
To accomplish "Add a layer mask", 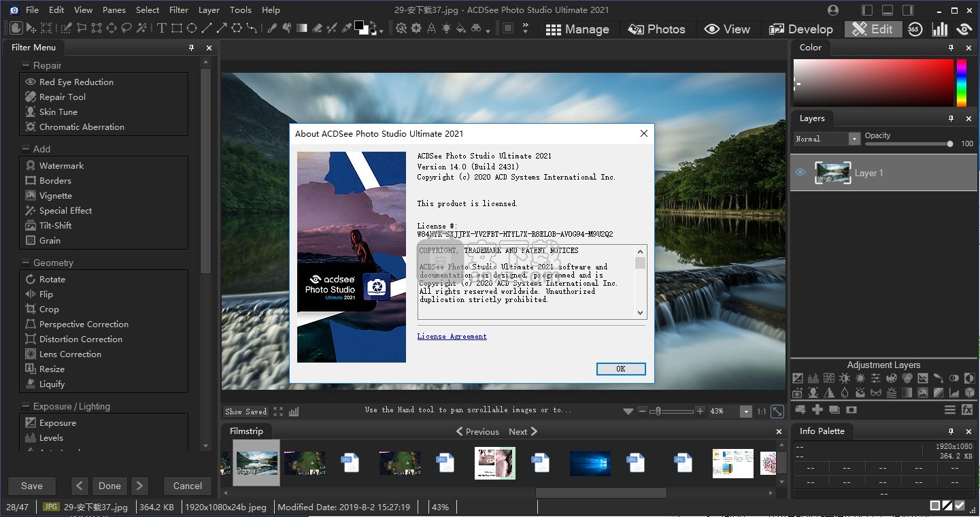I will (851, 410).
